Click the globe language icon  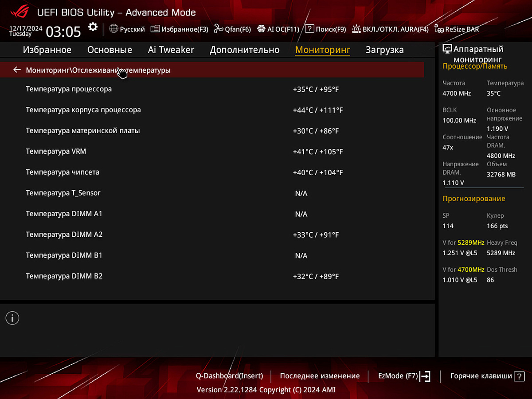point(113,29)
